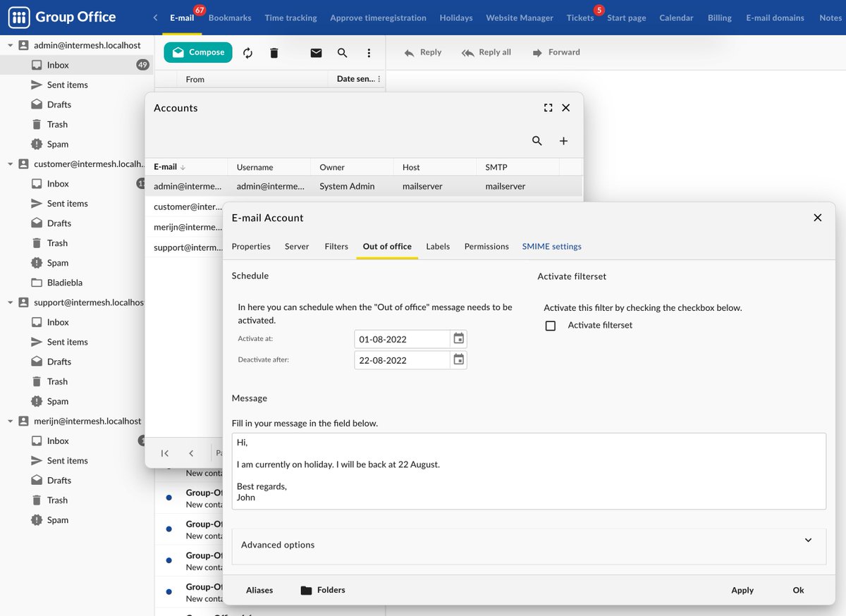Switch to the Properties tab
This screenshot has width=846, height=616.
(x=251, y=247)
